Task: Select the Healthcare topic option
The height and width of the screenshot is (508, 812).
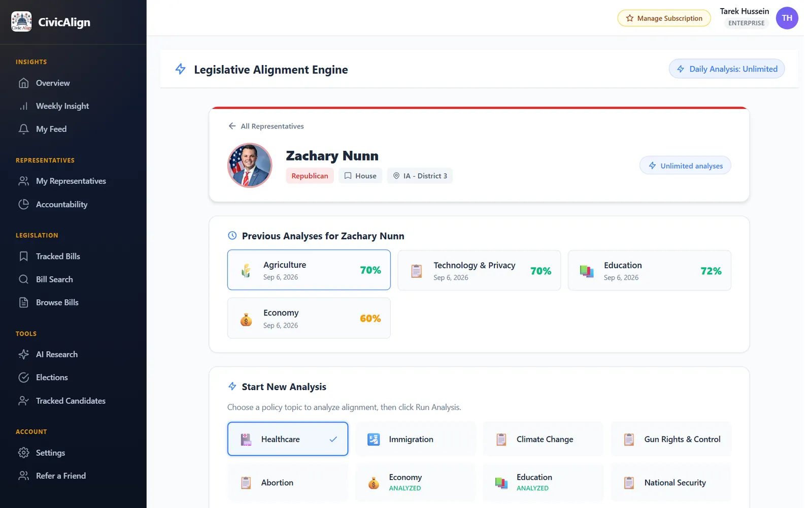Action: click(288, 439)
